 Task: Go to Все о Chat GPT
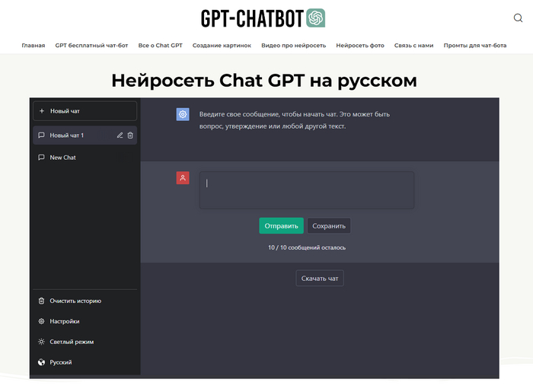[x=160, y=45]
